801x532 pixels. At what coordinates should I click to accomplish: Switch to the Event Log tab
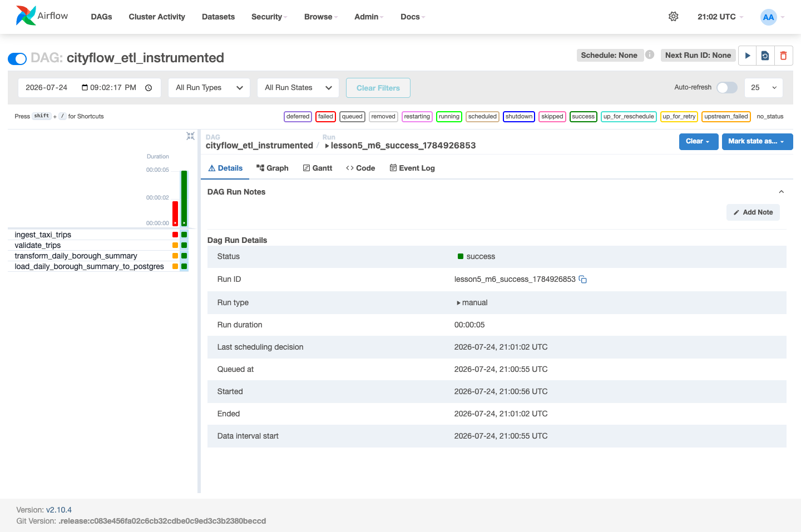(x=412, y=168)
